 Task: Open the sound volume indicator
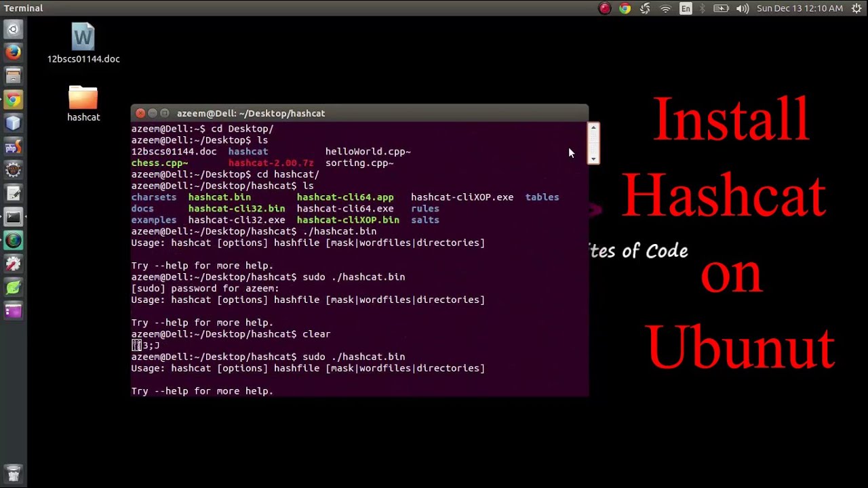(743, 8)
